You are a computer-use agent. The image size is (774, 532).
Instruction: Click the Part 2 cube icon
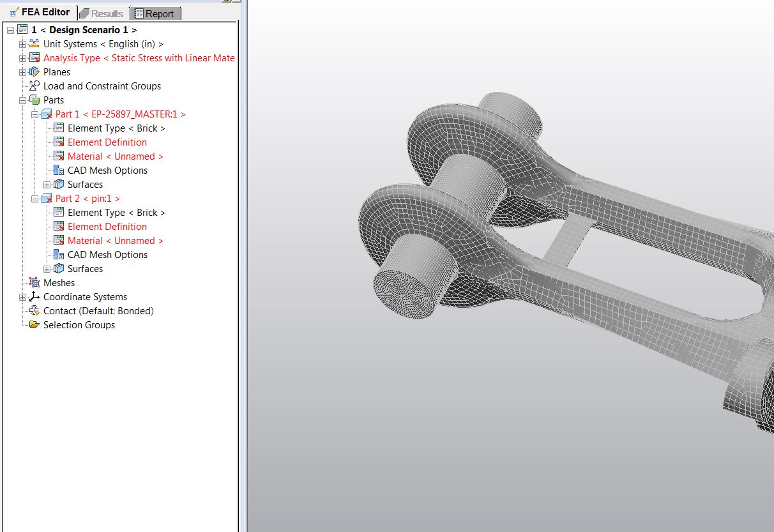click(47, 198)
